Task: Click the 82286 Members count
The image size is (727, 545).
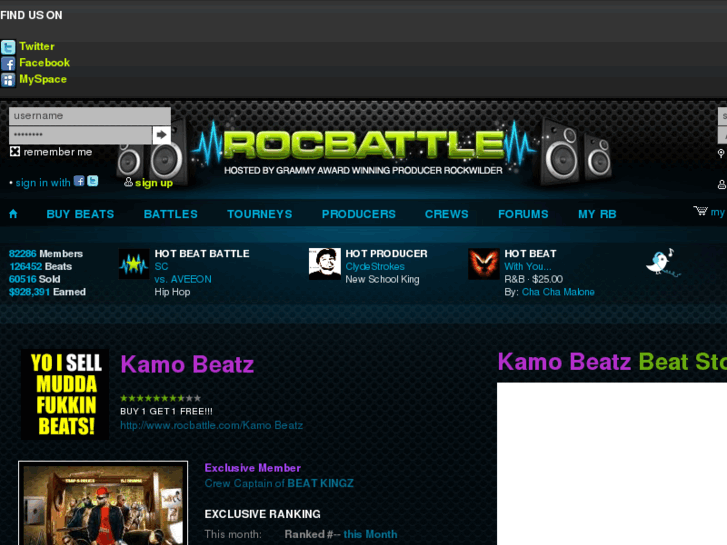Action: coord(46,254)
